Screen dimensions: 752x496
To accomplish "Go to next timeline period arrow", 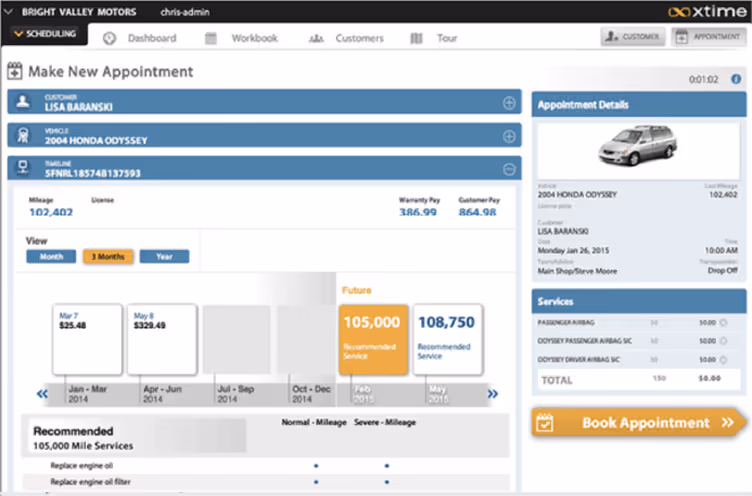I will pos(493,394).
